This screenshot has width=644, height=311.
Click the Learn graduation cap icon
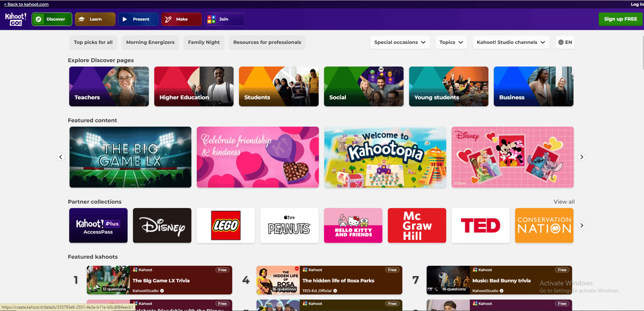(82, 19)
